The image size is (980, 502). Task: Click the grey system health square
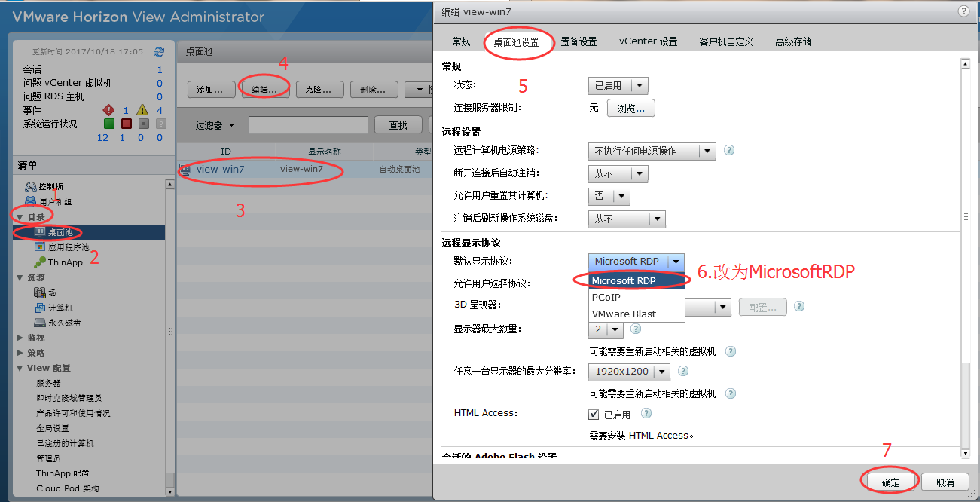click(143, 124)
